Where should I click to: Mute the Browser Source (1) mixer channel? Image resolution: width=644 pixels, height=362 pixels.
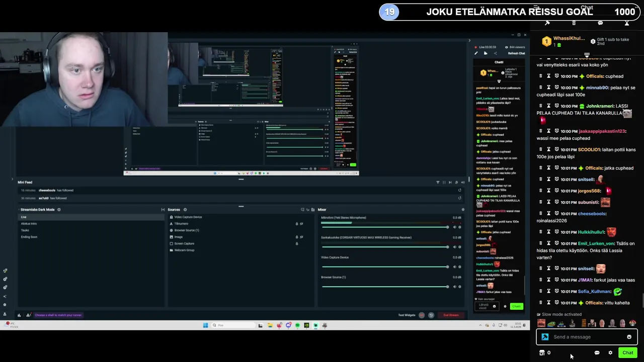tap(455, 287)
